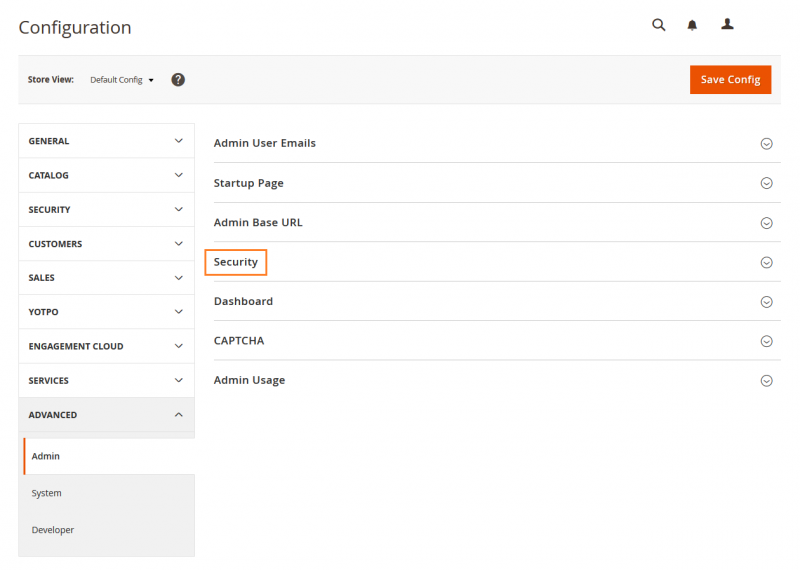Open the Security section heading
Image resolution: width=800 pixels, height=570 pixels.
coord(236,262)
